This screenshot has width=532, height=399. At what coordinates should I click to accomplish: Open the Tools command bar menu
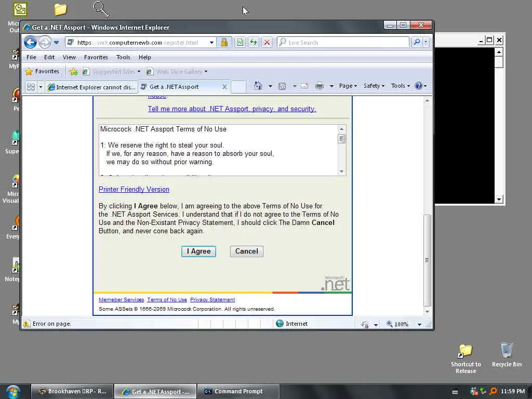pyautogui.click(x=401, y=86)
